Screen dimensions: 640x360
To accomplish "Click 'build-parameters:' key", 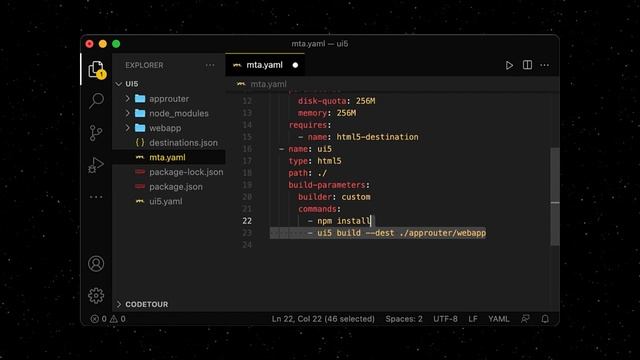I will click(x=329, y=185).
